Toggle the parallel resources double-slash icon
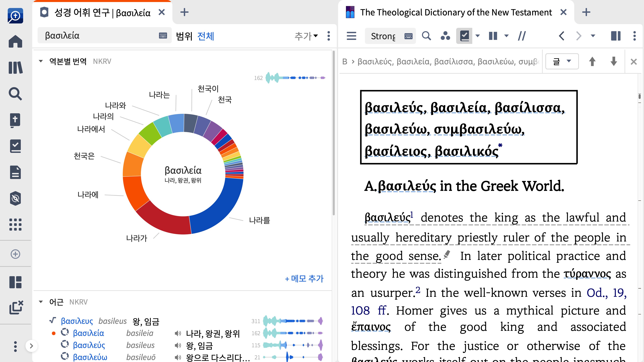The height and width of the screenshot is (362, 644). (x=522, y=36)
